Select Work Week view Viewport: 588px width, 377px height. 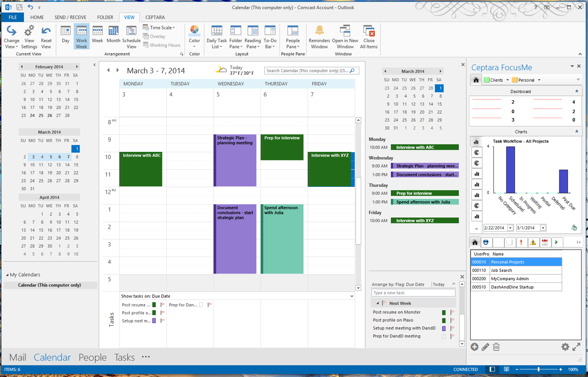(81, 37)
